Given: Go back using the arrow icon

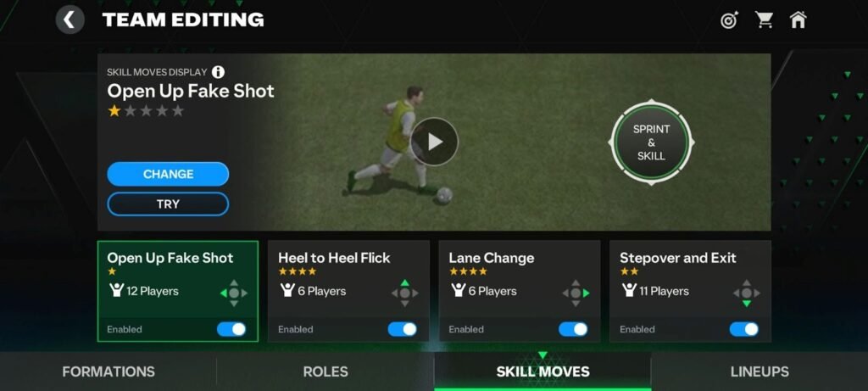Looking at the screenshot, I should click(70, 20).
